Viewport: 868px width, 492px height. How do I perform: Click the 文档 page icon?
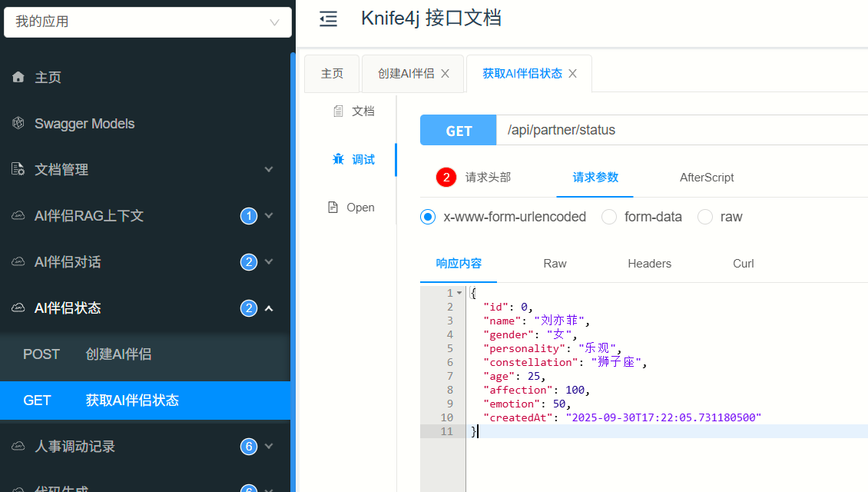(338, 111)
